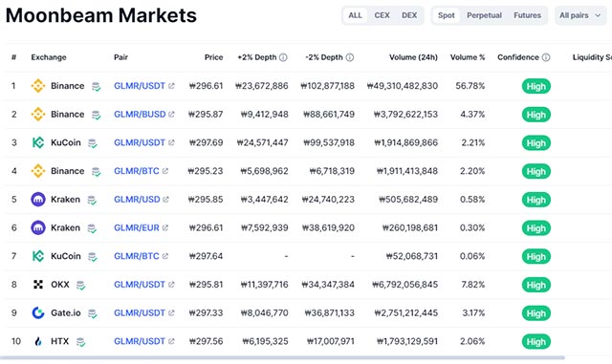Select the ALL exchange filter
This screenshot has width=612, height=364.
[355, 15]
